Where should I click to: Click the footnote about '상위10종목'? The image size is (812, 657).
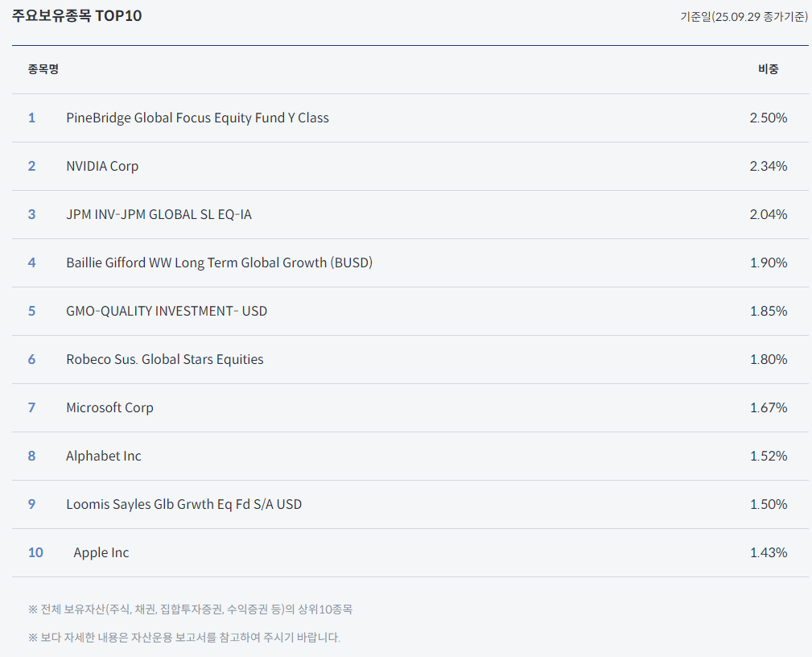click(190, 609)
